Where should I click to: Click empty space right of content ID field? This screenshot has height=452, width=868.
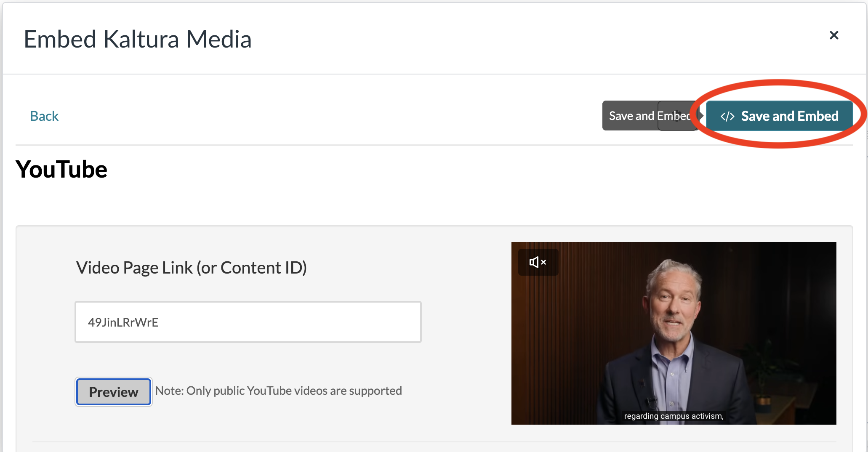click(x=463, y=322)
